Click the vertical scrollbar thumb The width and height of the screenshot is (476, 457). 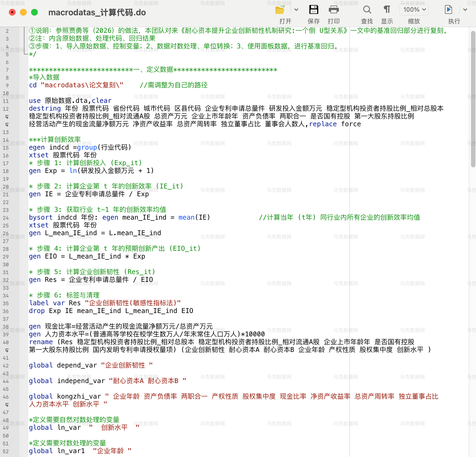click(473, 99)
